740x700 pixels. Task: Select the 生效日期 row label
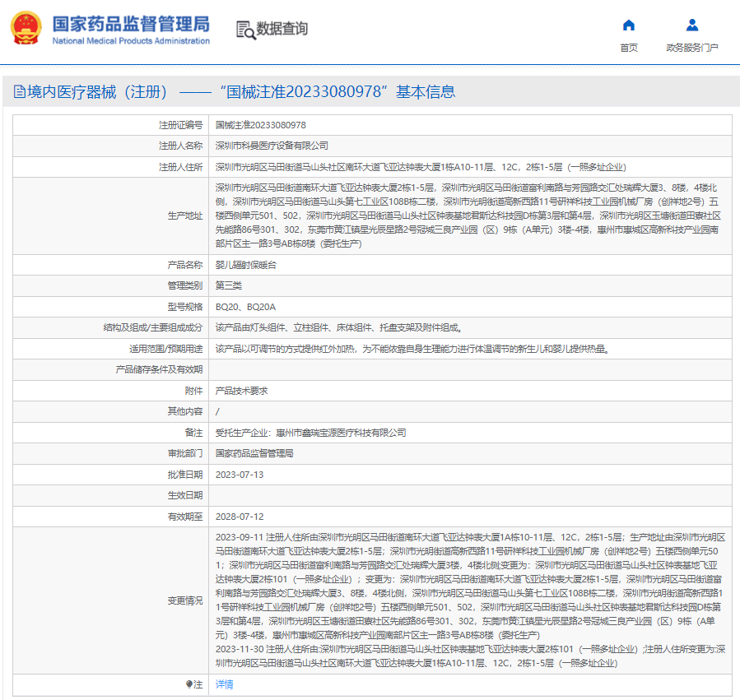tap(185, 495)
